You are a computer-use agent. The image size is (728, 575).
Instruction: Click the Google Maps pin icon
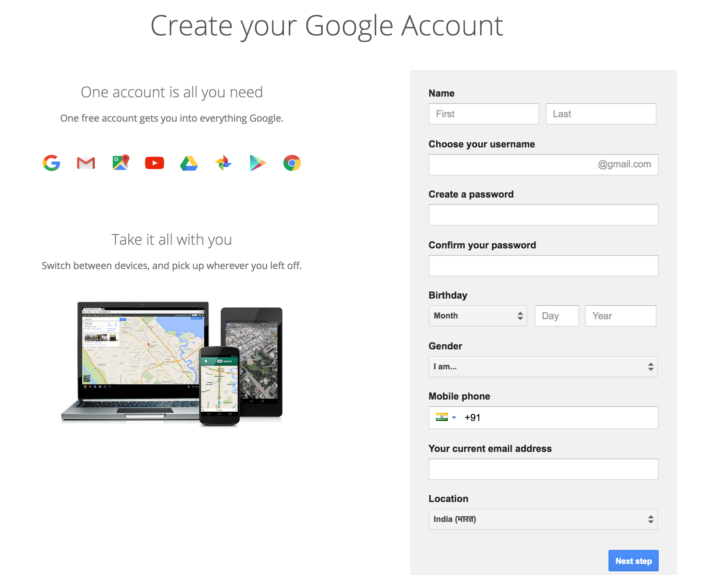121,163
